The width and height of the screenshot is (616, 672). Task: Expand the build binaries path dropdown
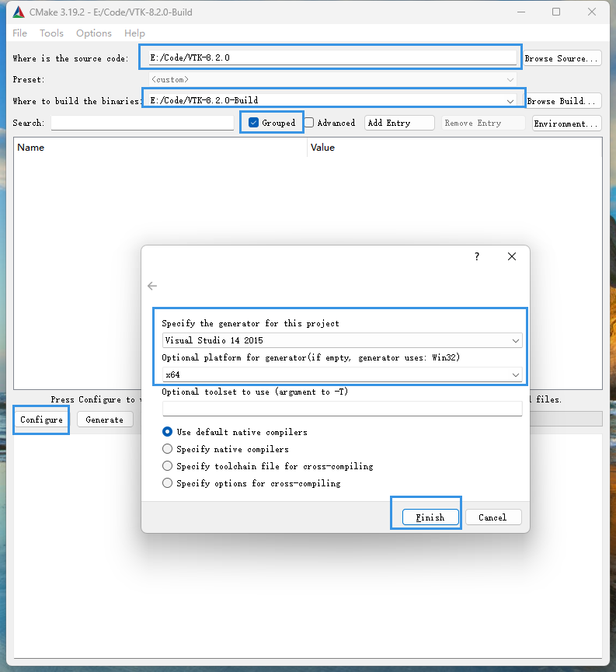point(510,101)
